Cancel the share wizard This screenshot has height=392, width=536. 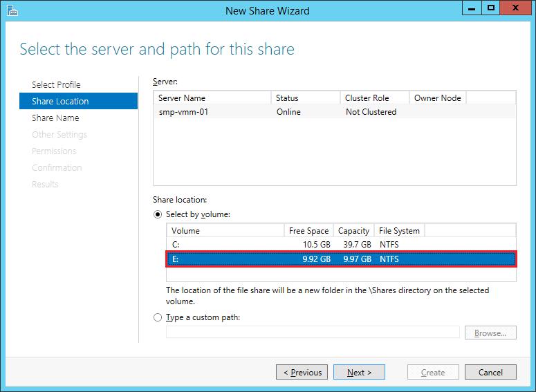(x=490, y=372)
